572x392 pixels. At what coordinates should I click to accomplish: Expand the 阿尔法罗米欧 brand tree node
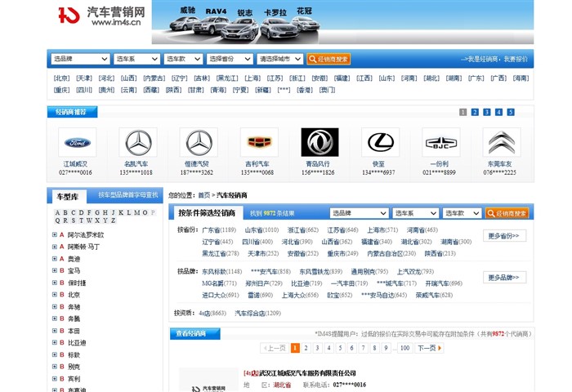point(55,235)
